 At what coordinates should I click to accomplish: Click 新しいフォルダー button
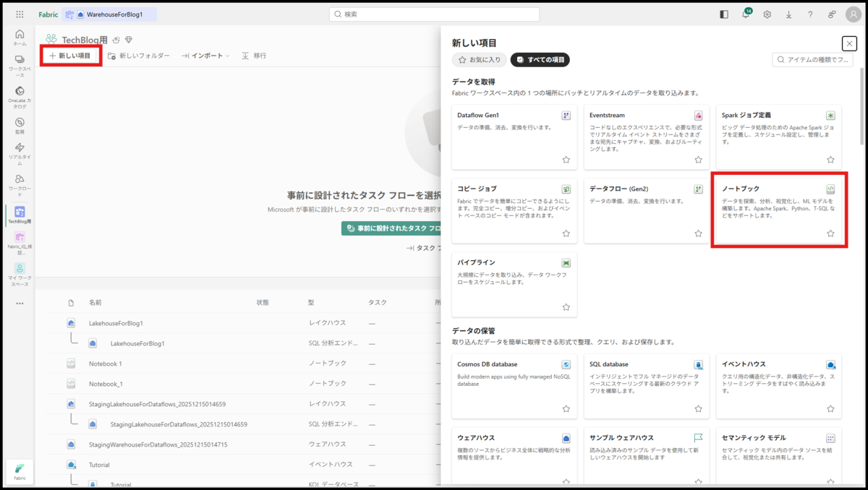pos(139,56)
